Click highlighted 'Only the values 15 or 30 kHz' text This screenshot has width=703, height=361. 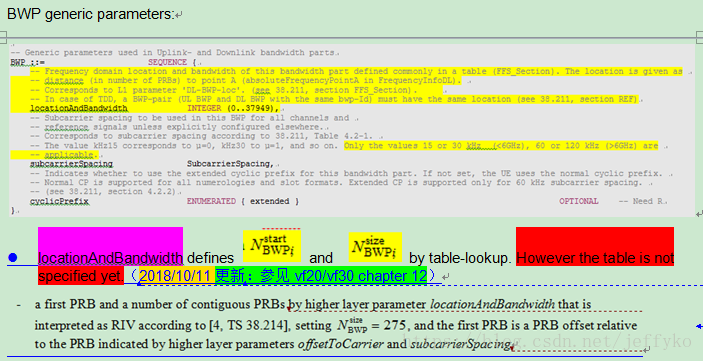501,146
